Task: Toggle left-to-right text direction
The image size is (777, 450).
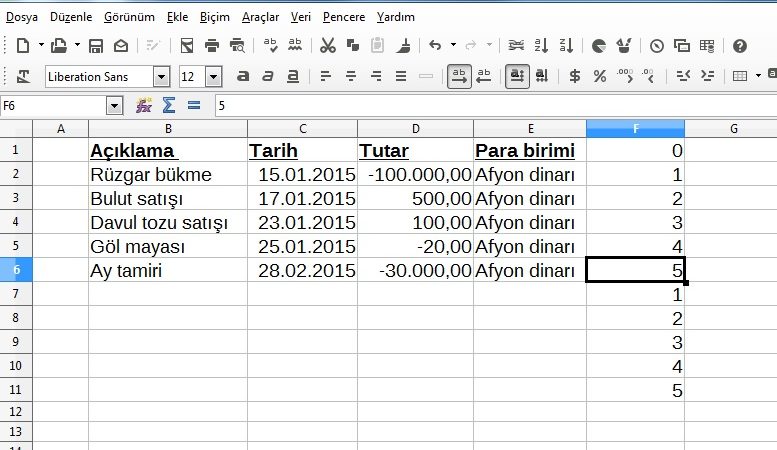Action: coord(459,76)
